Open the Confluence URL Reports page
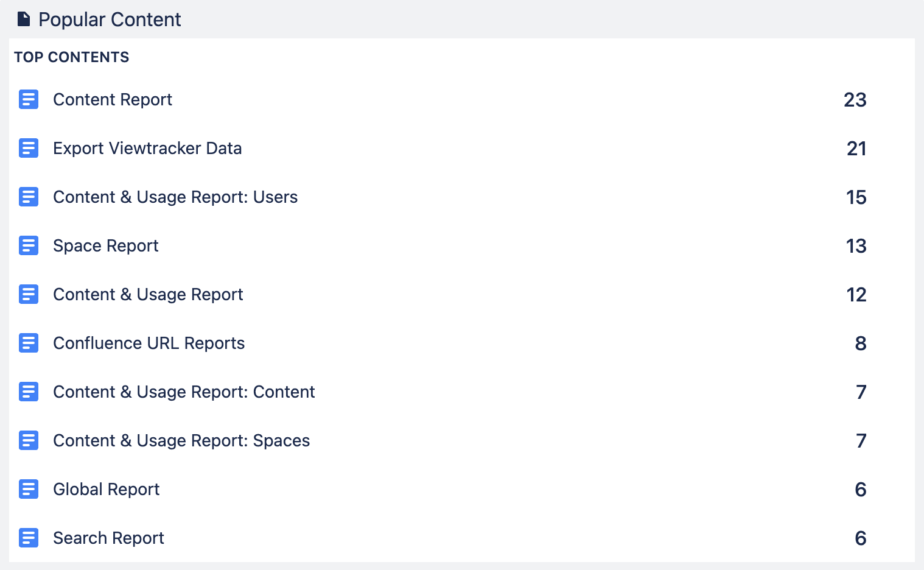924x570 pixels. 149,343
